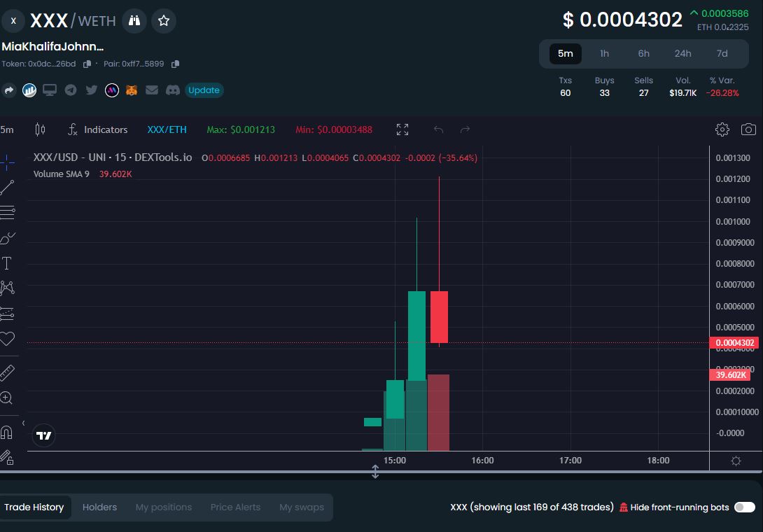The height and width of the screenshot is (532, 763).
Task: Select the 1h stats timeframe tab
Action: coord(604,53)
